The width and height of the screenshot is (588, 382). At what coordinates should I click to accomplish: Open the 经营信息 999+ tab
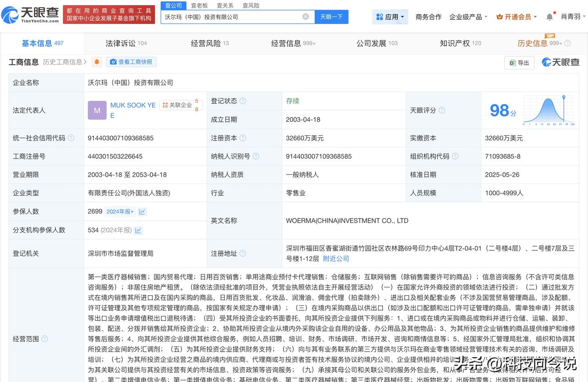tap(293, 43)
